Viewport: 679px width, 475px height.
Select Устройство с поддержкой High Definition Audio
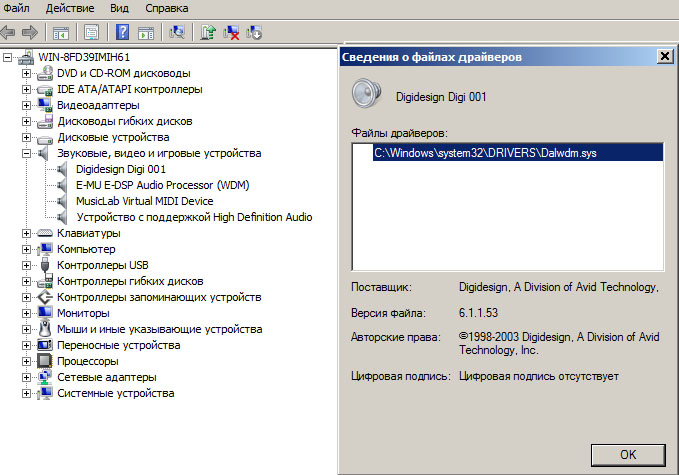coord(194,217)
